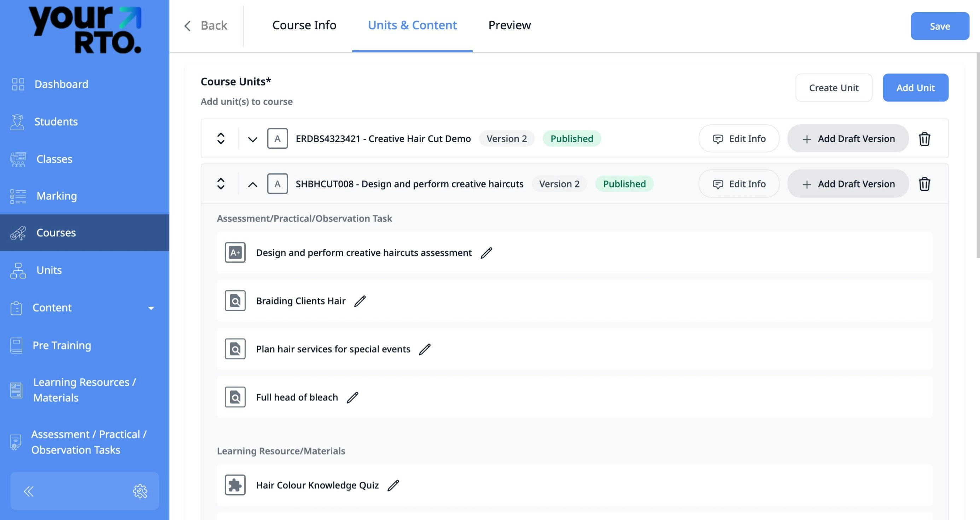Click the Hair Colour Knowledge Quiz puzzle icon
The image size is (980, 520).
pos(235,485)
